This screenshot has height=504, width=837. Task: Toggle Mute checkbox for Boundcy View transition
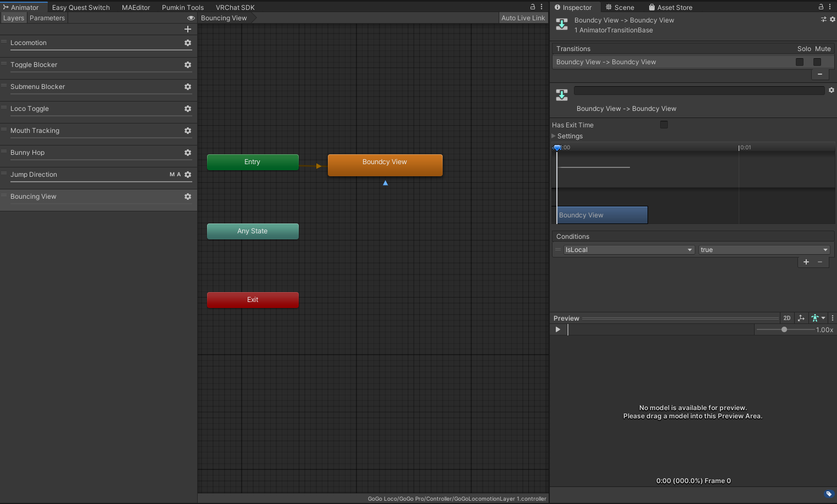click(x=817, y=62)
